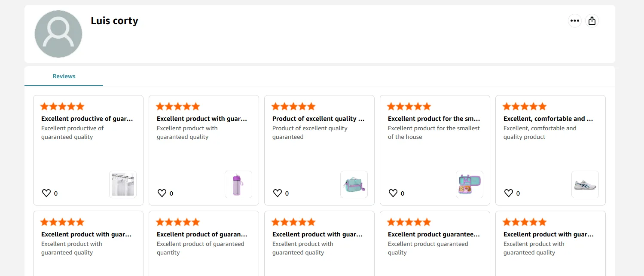The image size is (644, 276).
Task: Like the shower curtain review
Action: (x=46, y=193)
